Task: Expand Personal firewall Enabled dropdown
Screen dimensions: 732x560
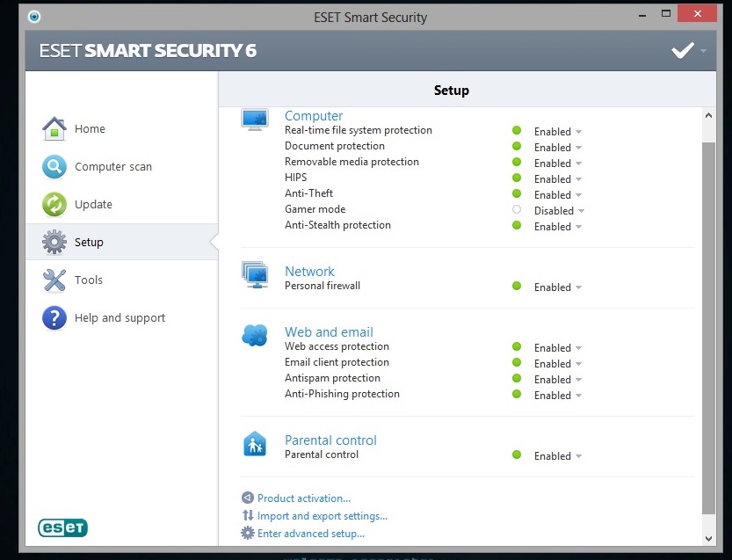Action: tap(558, 287)
